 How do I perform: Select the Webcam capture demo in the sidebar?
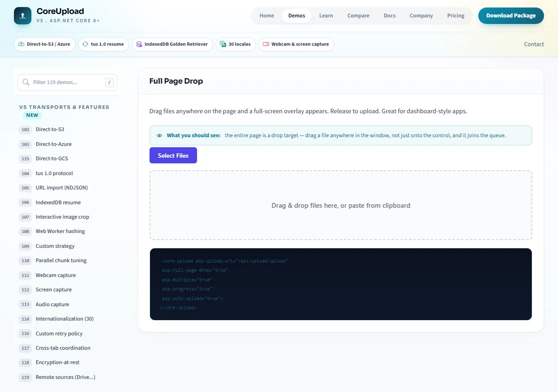(68, 275)
